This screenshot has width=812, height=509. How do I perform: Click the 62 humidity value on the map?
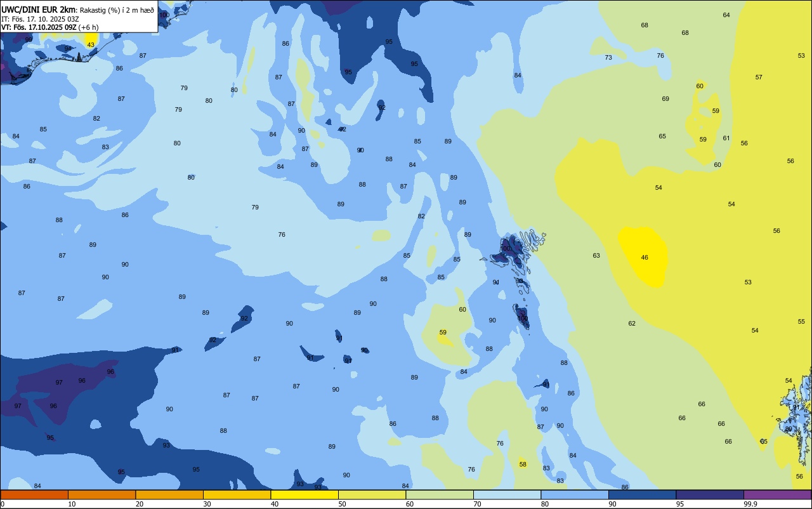(632, 324)
